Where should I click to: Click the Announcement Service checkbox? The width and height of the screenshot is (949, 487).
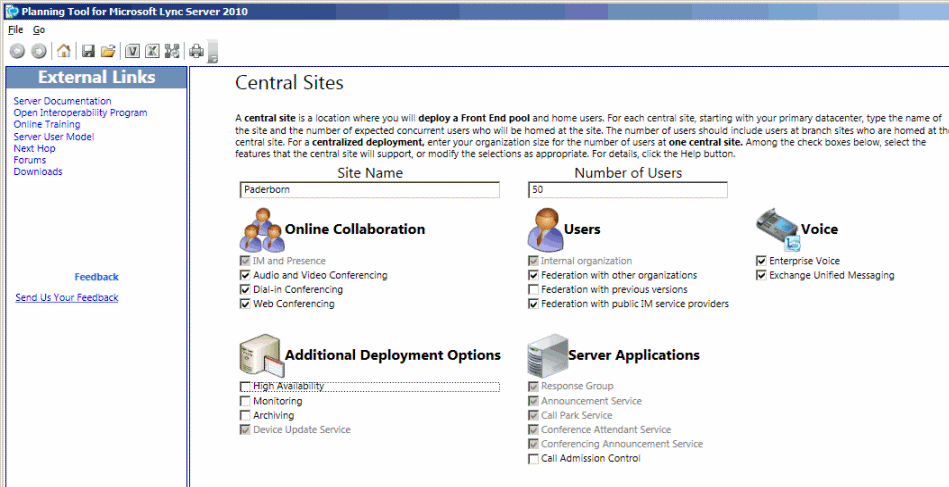(x=533, y=401)
